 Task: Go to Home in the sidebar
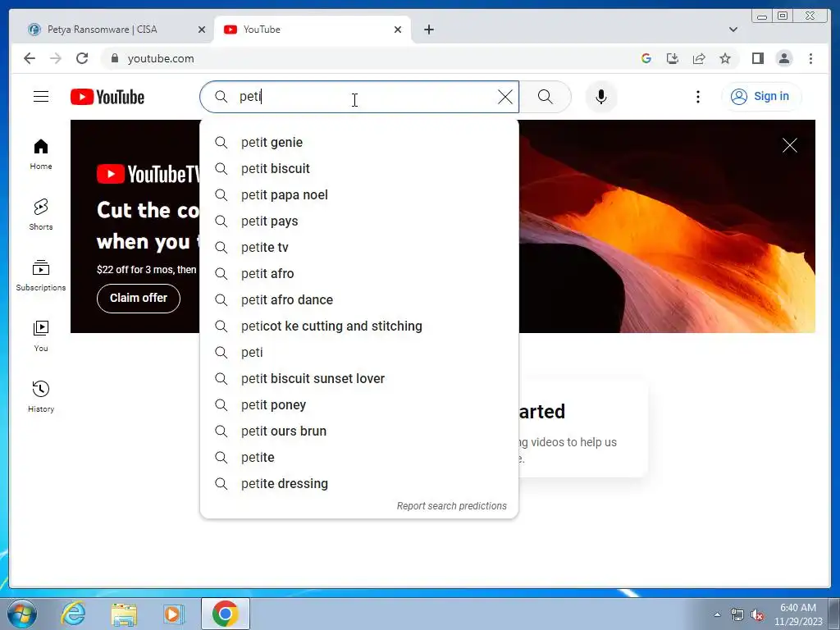coord(41,154)
